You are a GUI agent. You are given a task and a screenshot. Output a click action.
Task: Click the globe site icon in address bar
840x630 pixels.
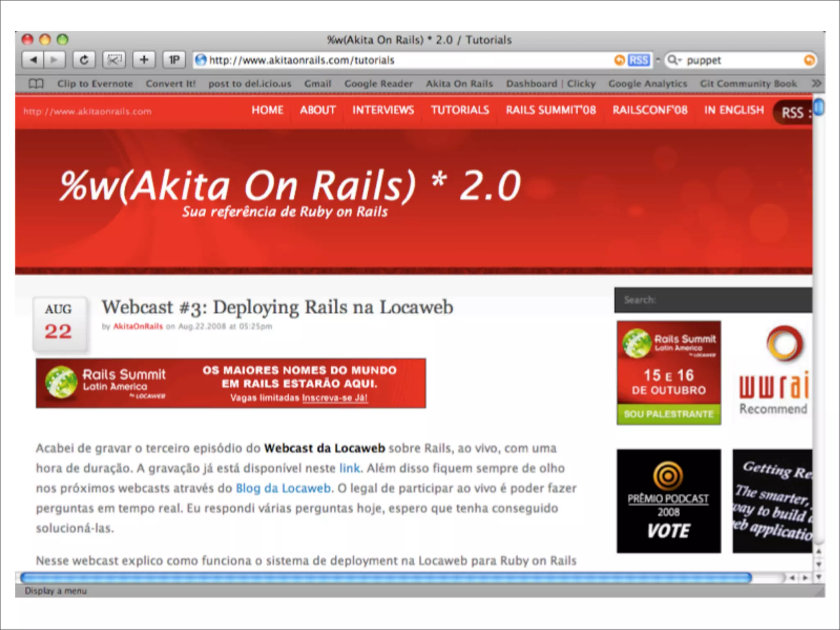click(201, 60)
